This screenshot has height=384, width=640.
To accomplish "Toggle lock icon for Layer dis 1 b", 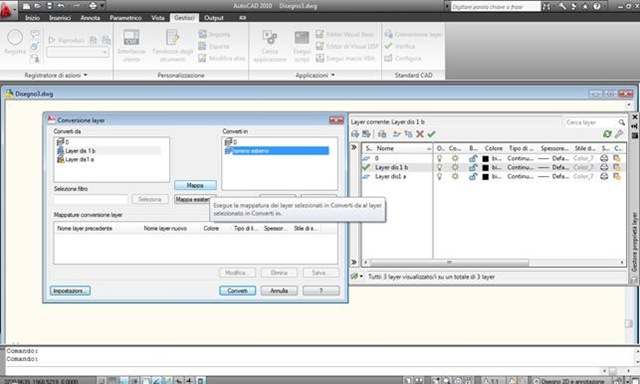I will pos(473,167).
